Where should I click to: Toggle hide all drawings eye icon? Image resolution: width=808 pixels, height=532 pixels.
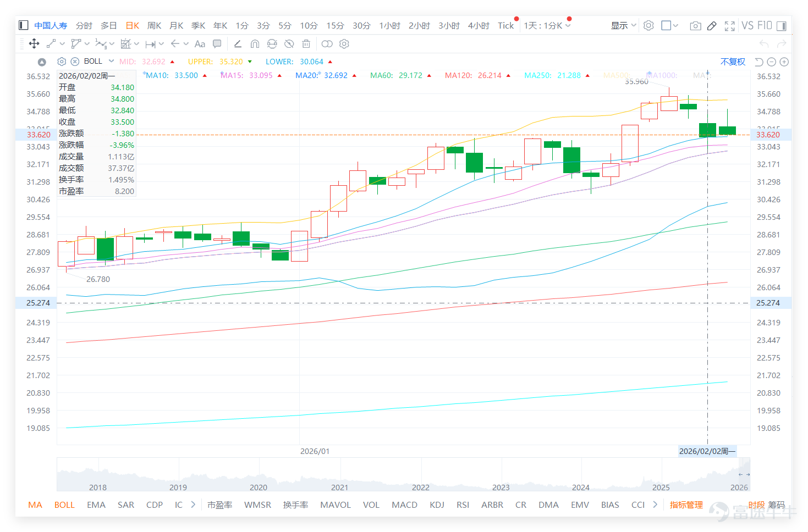289,44
